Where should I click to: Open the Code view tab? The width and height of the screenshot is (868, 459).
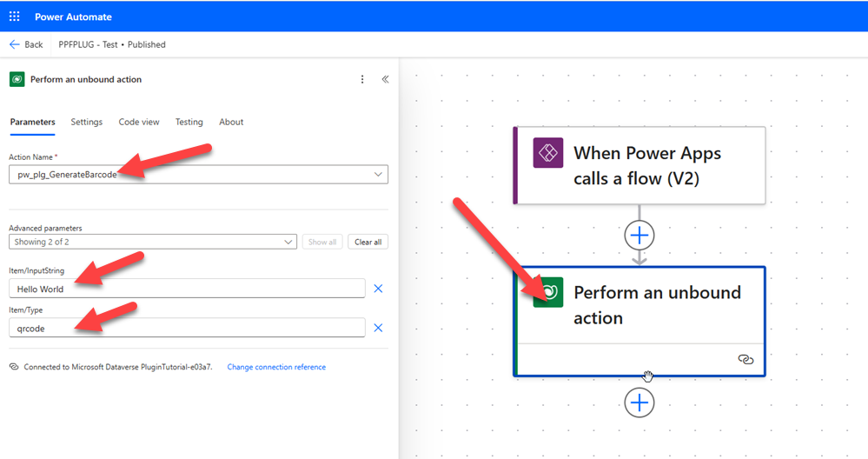click(139, 122)
